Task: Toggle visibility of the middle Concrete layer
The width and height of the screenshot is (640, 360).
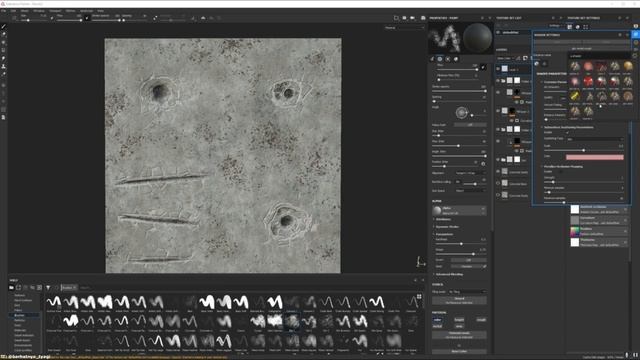Action: coord(498,183)
